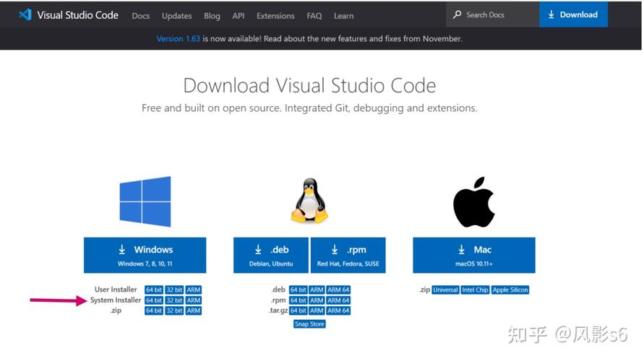
Task: Click the Mac macOS 10.11+ download button
Action: (x=474, y=255)
